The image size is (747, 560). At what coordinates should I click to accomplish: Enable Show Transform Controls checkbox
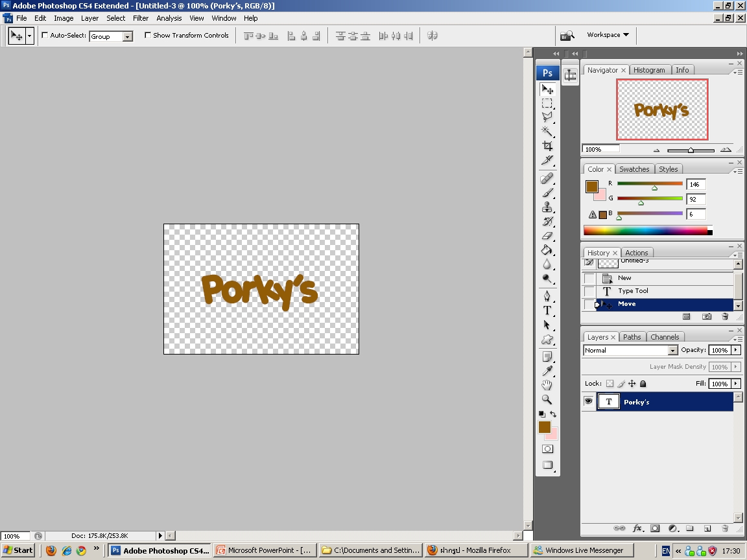[x=148, y=35]
